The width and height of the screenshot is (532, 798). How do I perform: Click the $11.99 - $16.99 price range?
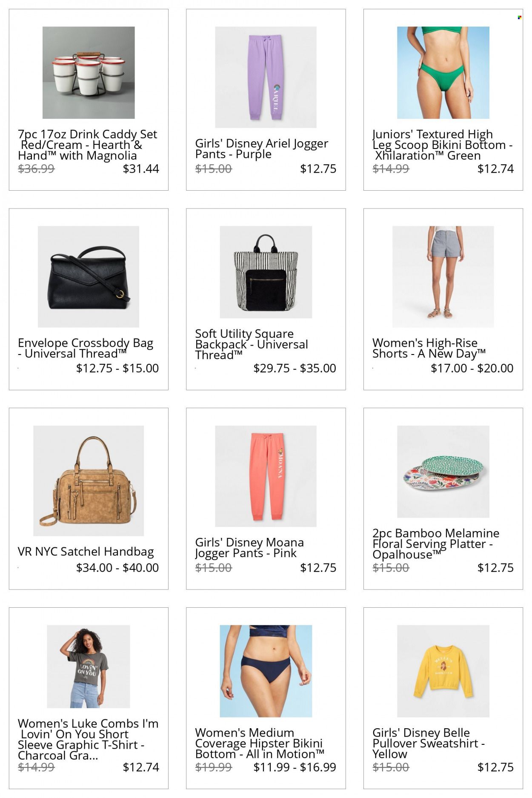point(295,767)
